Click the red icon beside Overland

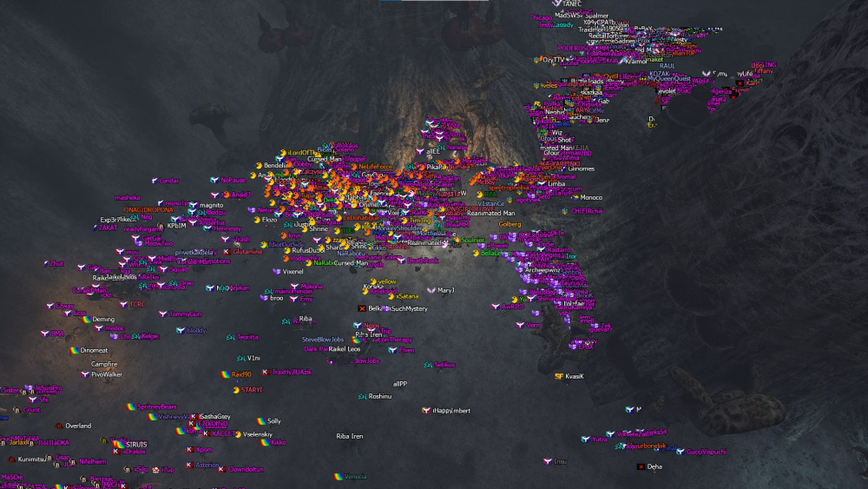[59, 426]
